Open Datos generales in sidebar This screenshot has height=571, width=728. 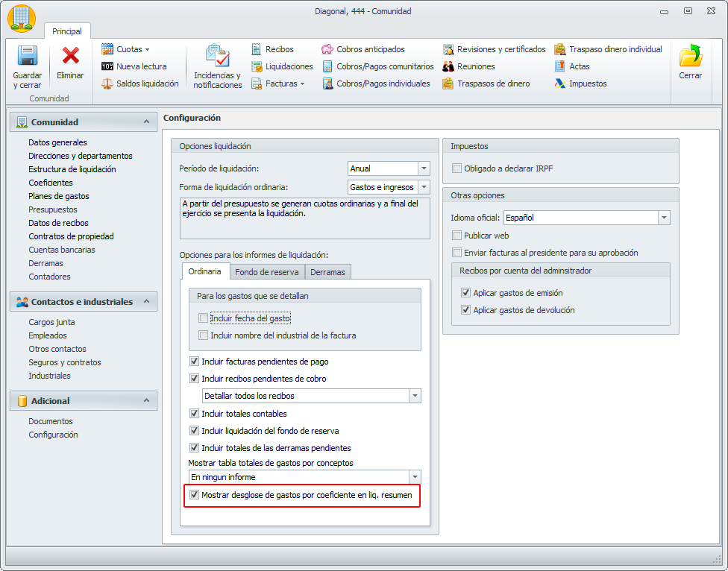pos(57,142)
